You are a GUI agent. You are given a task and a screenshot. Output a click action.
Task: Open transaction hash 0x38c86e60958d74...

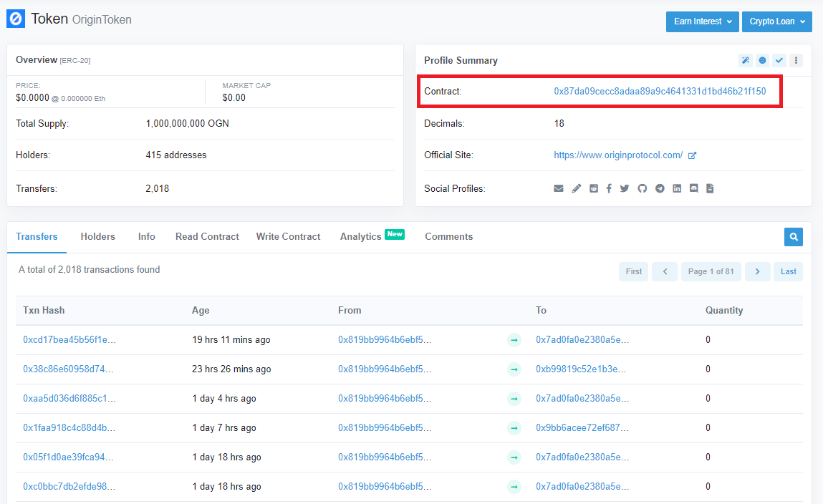(x=68, y=369)
